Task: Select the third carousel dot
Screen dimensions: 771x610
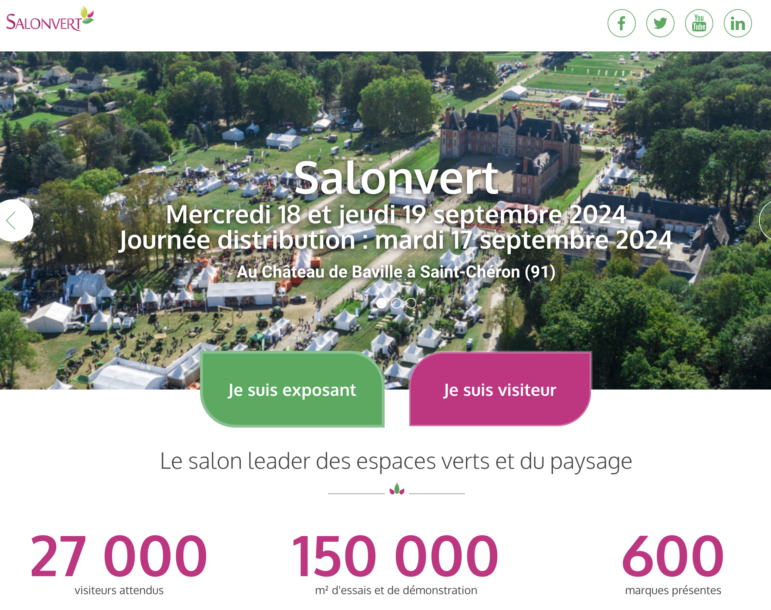Action: tap(411, 303)
